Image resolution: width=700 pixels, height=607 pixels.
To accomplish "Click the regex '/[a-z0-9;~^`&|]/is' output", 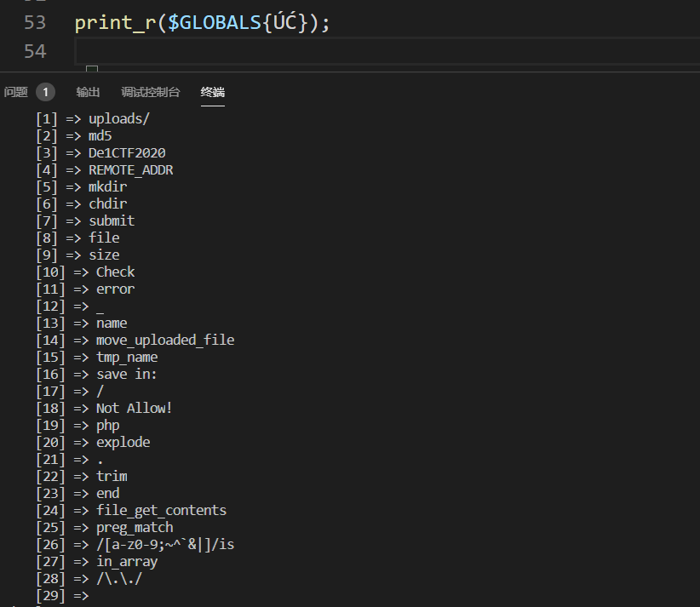I will [x=165, y=545].
